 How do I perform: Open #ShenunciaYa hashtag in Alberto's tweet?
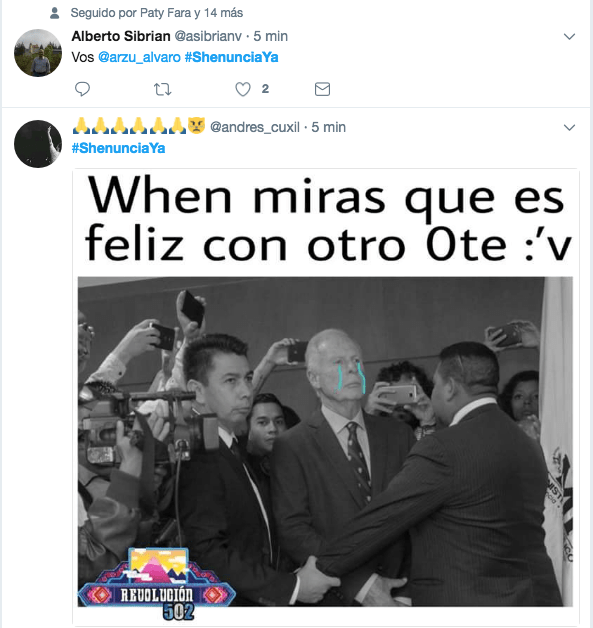231,57
